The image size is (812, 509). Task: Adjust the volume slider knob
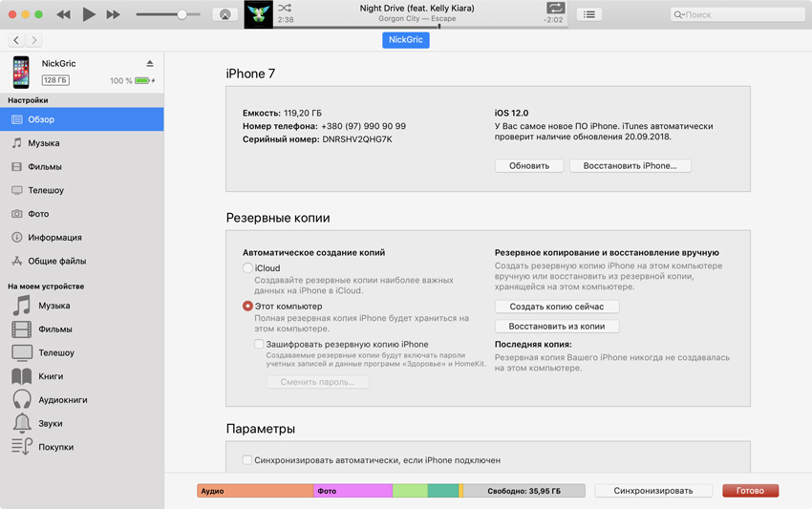(x=182, y=14)
